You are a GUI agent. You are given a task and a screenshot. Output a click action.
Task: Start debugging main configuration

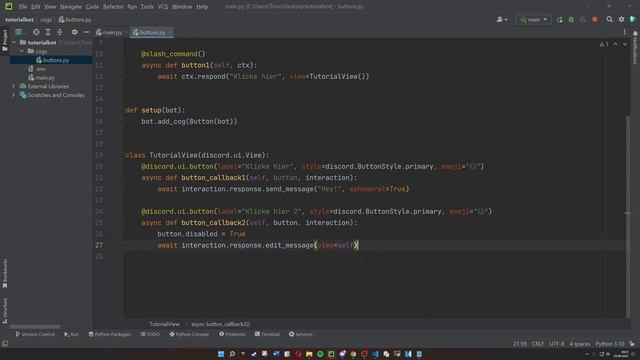point(571,20)
